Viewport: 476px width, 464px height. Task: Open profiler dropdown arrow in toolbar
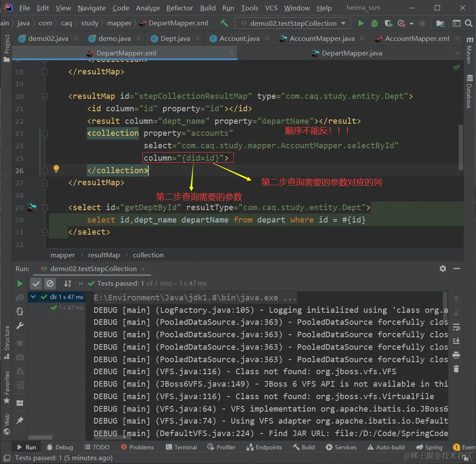412,24
